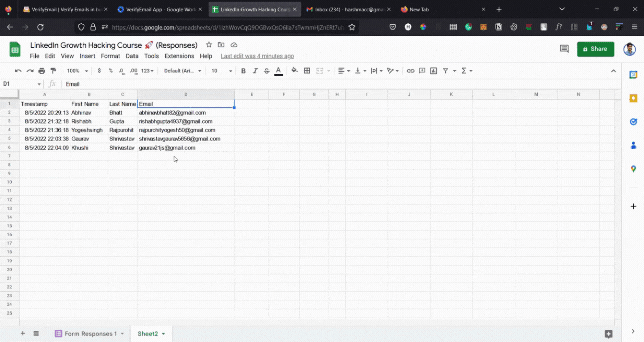Open comment history icon

coord(564,49)
